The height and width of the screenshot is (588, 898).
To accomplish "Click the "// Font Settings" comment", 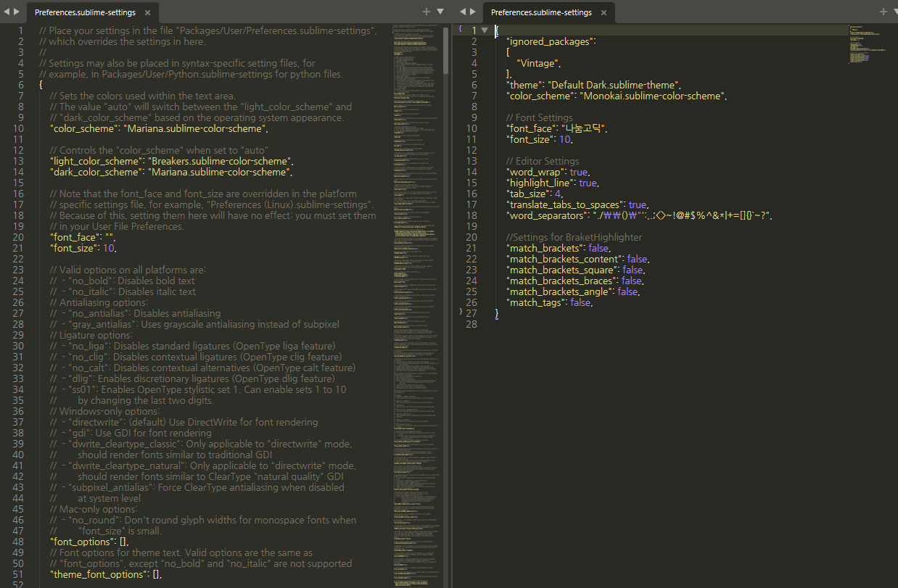I will click(539, 117).
